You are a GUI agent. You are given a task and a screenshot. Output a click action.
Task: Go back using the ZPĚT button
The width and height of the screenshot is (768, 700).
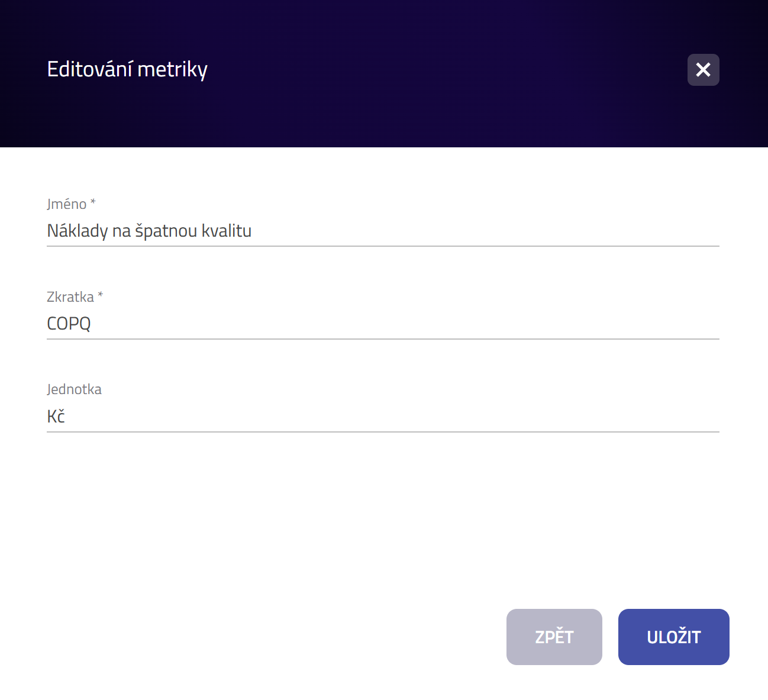pos(554,637)
